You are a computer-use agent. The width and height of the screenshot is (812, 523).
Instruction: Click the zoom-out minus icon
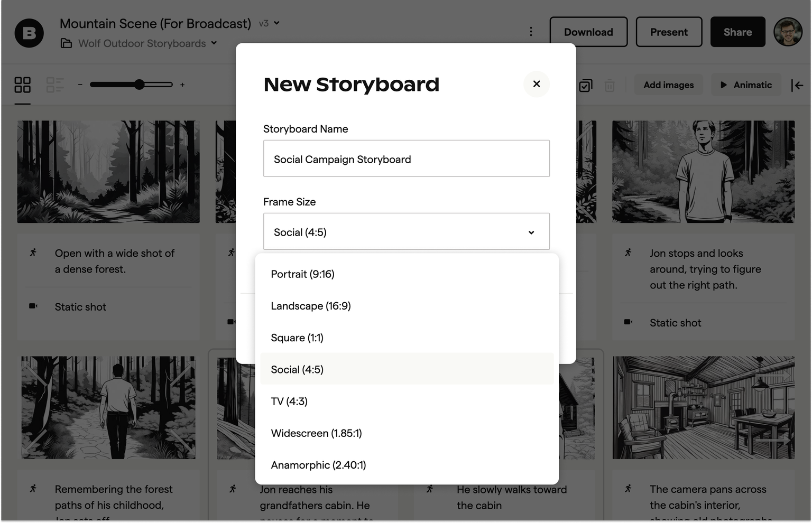coord(80,85)
